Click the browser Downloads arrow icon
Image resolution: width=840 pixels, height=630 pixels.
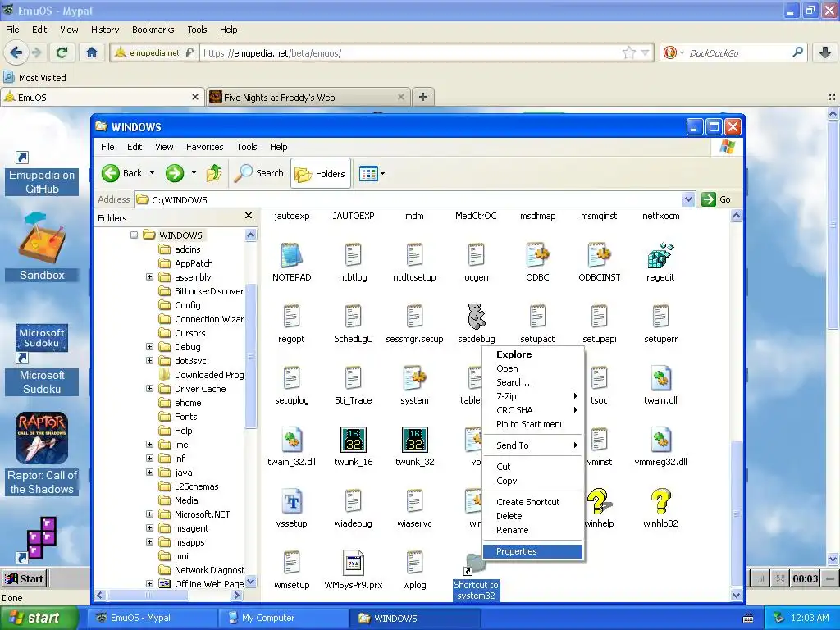tap(825, 52)
